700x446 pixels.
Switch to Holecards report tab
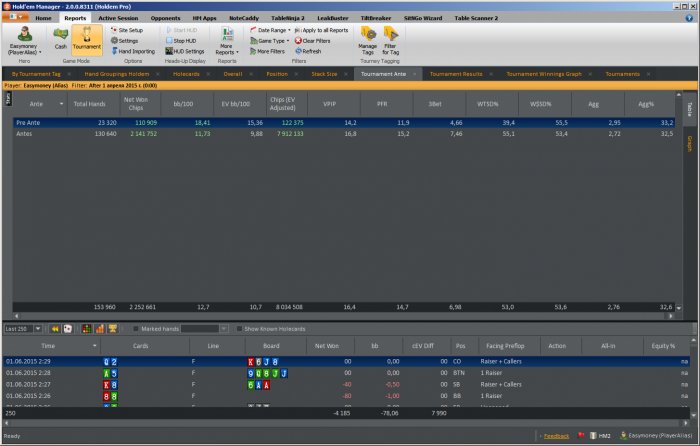pyautogui.click(x=186, y=74)
